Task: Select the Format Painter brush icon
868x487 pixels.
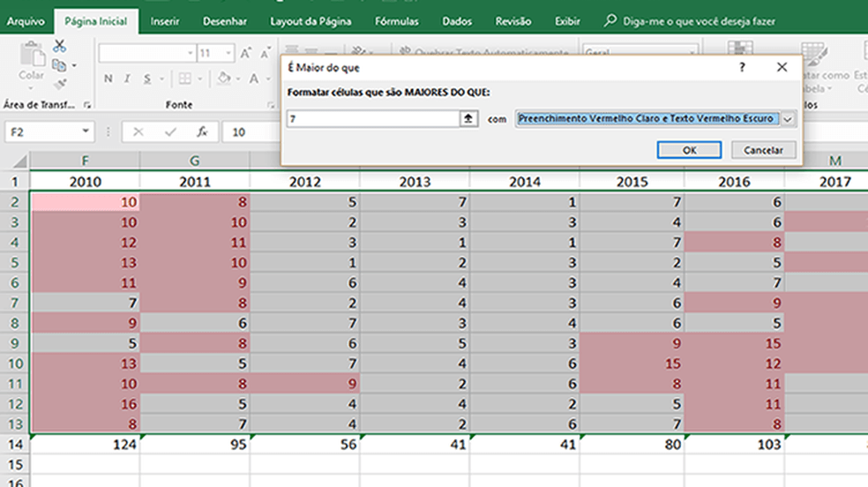Action: [x=60, y=84]
